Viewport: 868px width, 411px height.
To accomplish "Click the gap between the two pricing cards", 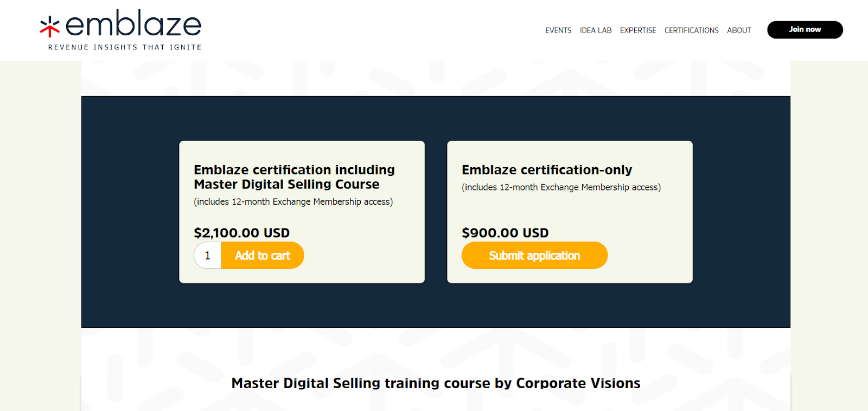I will pos(436,212).
